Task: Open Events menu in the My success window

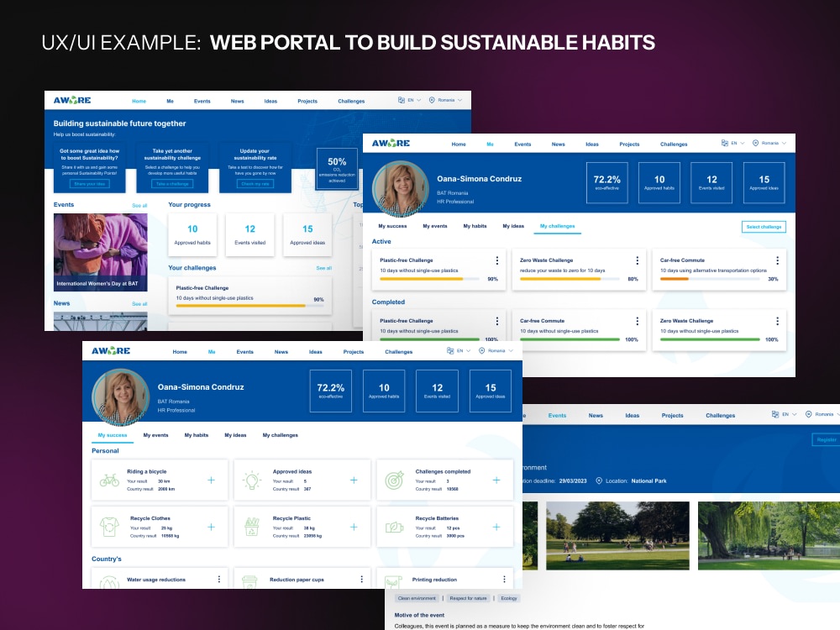Action: 244,352
